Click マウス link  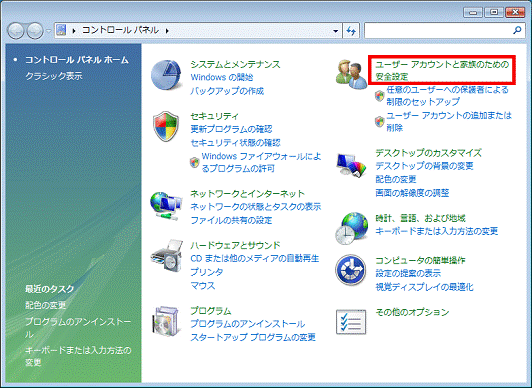(x=203, y=286)
